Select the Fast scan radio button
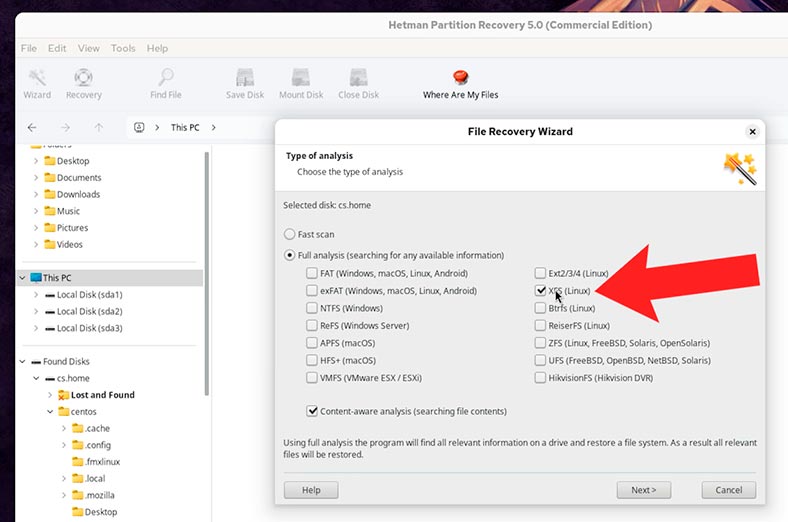 tap(289, 234)
